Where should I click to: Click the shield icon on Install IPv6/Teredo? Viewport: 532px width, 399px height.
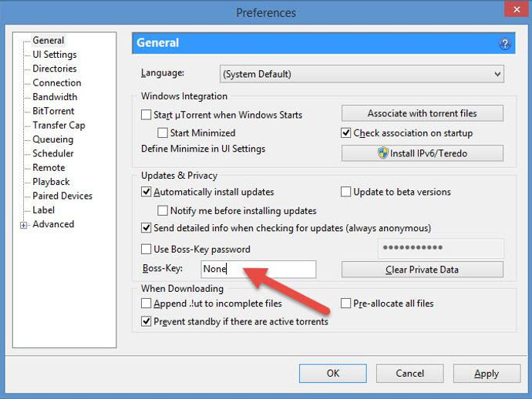(382, 153)
